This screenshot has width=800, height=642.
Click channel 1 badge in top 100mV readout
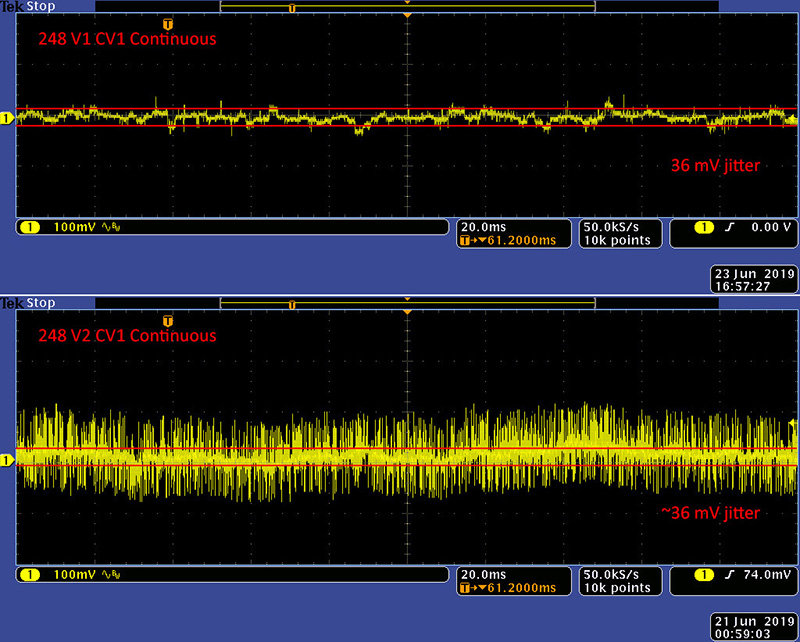tap(28, 228)
